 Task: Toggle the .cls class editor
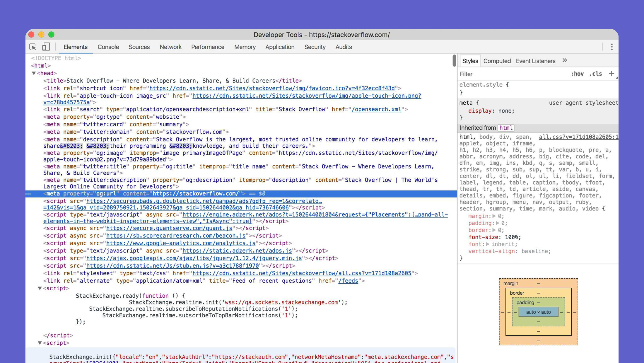[596, 74]
